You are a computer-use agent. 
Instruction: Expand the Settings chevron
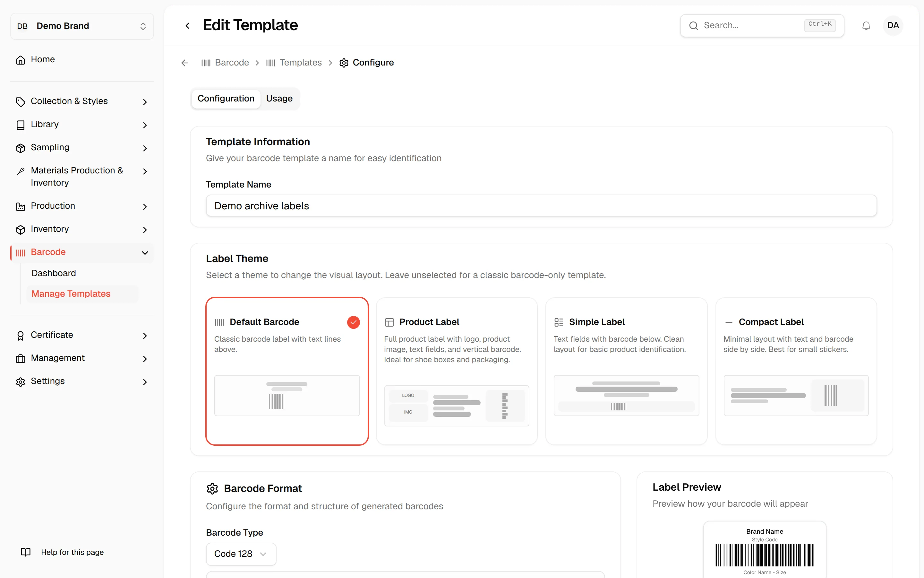(145, 382)
